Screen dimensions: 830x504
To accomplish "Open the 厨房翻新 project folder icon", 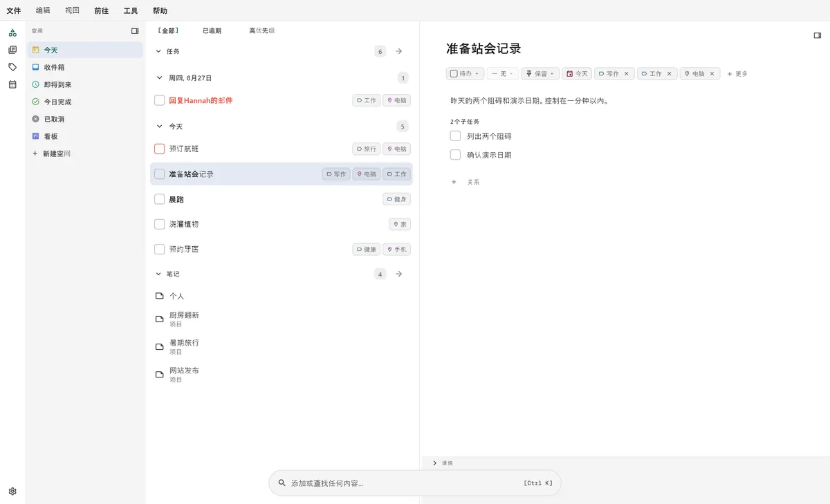I will click(160, 319).
